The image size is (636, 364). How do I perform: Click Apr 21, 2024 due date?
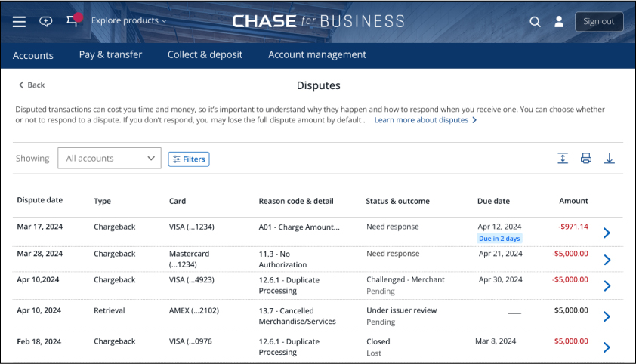coord(501,254)
